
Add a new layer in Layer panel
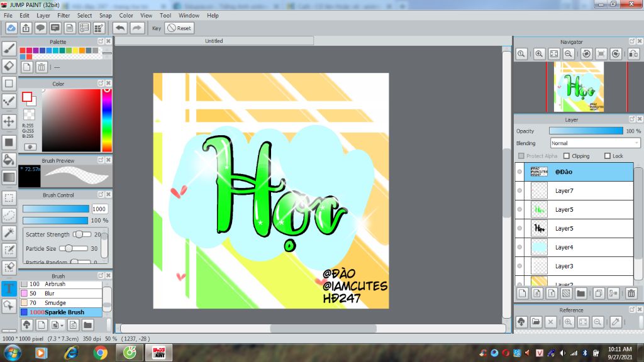(x=522, y=293)
